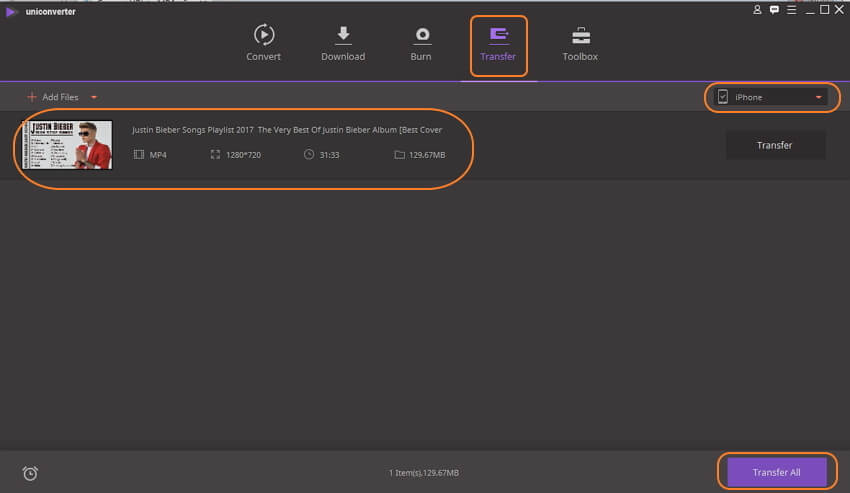Screen dimensions: 850x493
Task: Click the 31:33 duration value
Action: 329,155
